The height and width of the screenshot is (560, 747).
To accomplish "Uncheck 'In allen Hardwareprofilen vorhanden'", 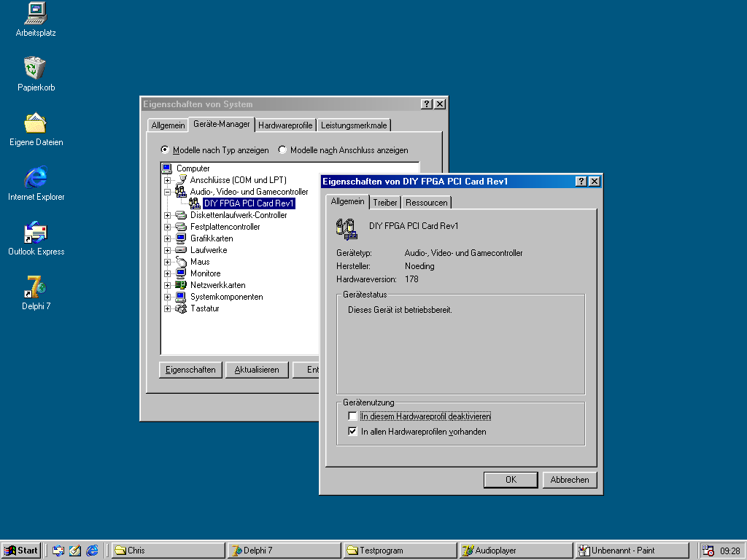I will pos(353,432).
